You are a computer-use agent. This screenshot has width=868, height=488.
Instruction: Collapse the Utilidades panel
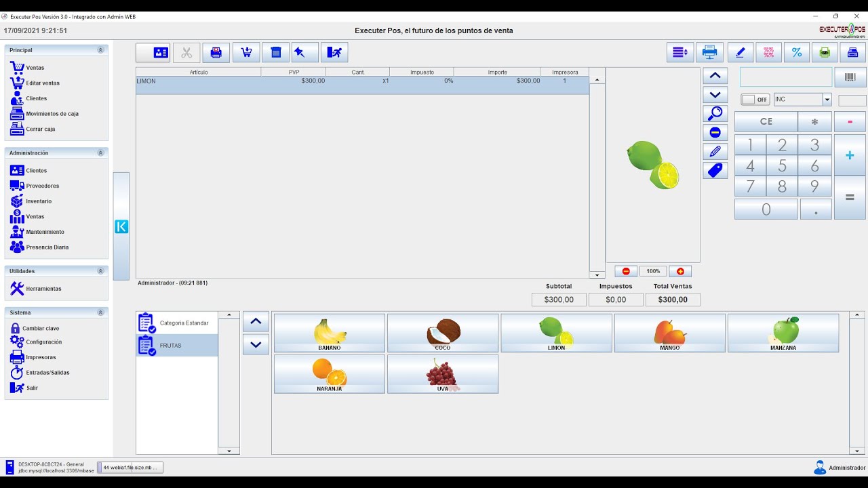tap(100, 271)
